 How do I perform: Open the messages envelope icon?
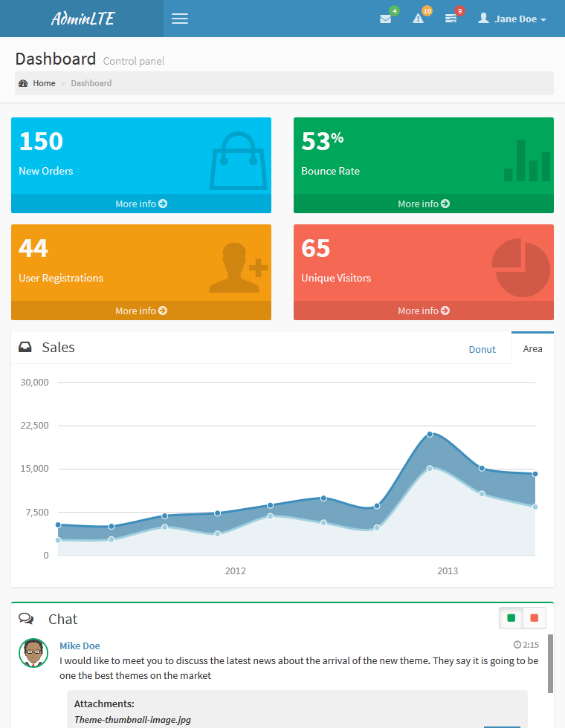385,19
